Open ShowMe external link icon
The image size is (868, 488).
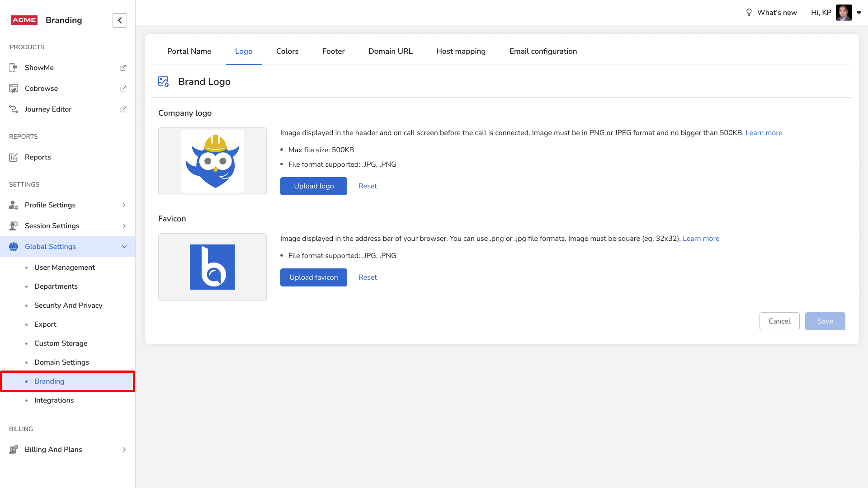(123, 68)
